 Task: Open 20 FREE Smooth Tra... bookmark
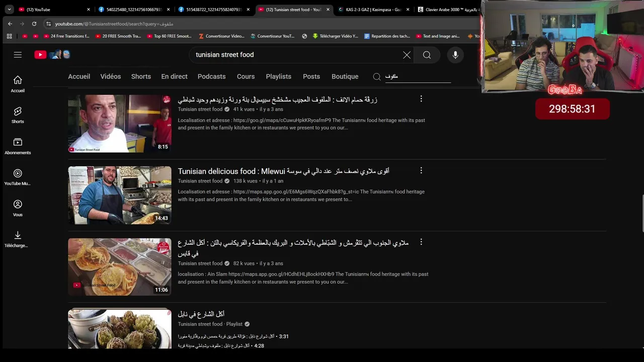point(118,36)
